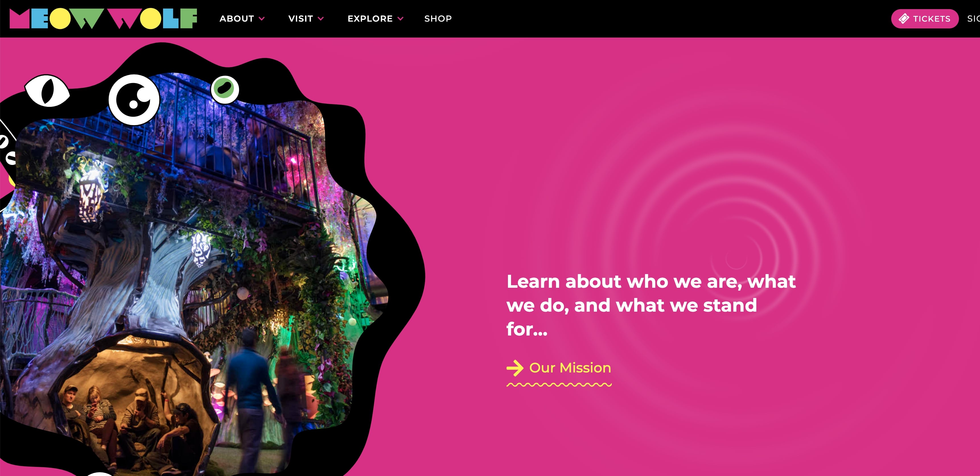Click the tree house installation photo
Image resolution: width=980 pixels, height=476 pixels.
(190, 274)
